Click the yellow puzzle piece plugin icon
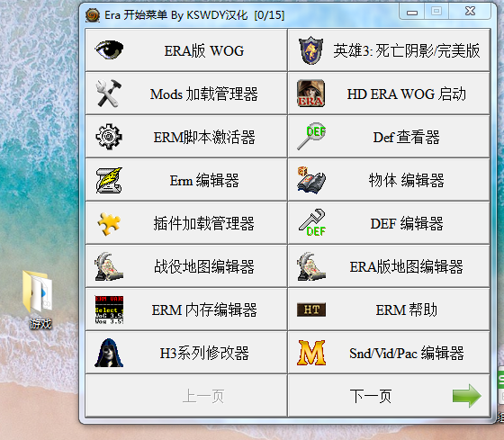Viewport: 504px width, 440px height. pyautogui.click(x=109, y=223)
